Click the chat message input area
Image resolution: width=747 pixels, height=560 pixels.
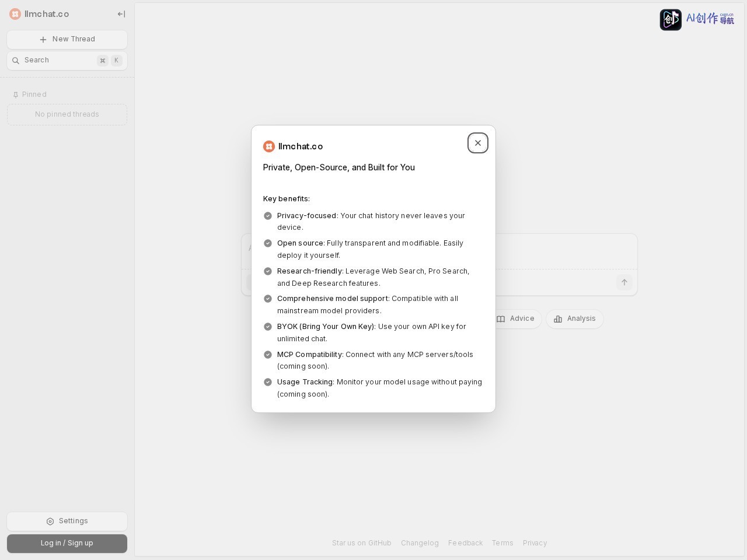pos(439,251)
